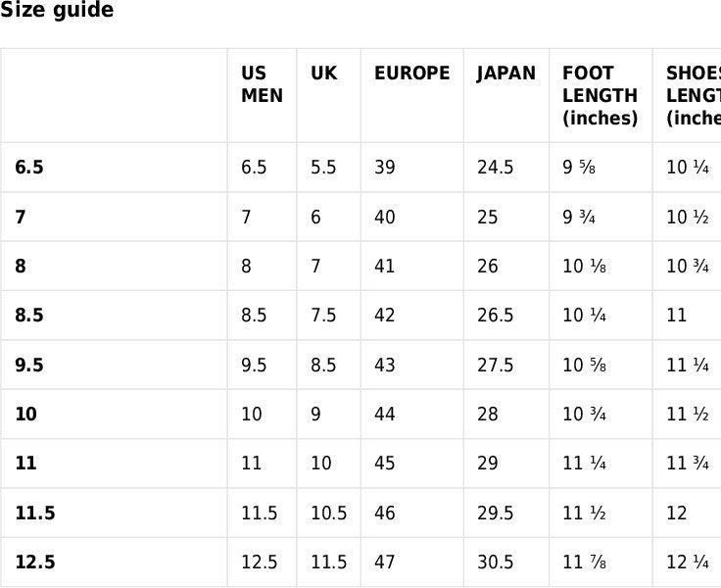Click shoe length 12 ¼ cell
Image resolution: width=721 pixels, height=588 pixels.
coord(688,563)
